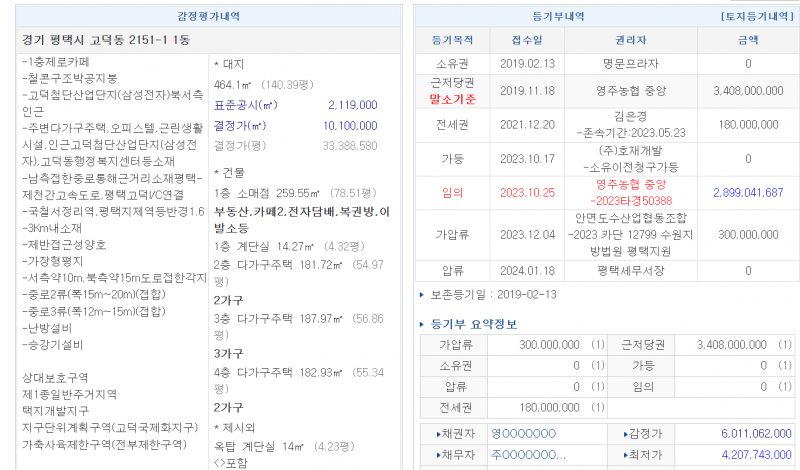Click the address 경기 평택시 고덕동 2151-1
Viewport: 800px width, 470px height.
(x=103, y=39)
